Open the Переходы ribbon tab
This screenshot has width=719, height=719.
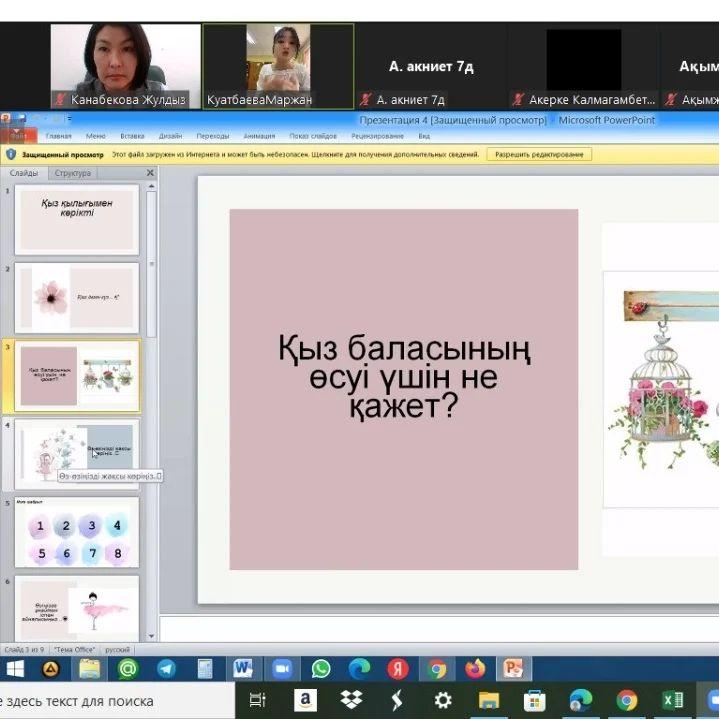(x=212, y=136)
